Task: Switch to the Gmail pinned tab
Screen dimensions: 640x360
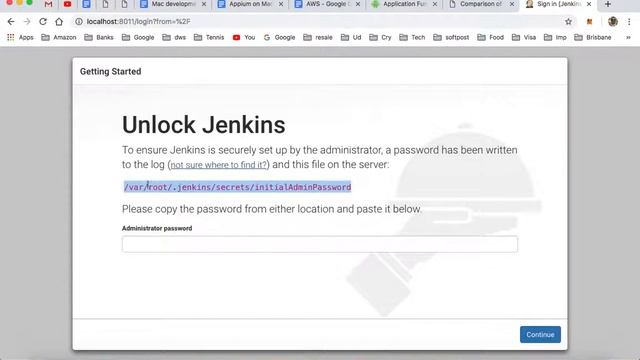Action: click(x=49, y=4)
